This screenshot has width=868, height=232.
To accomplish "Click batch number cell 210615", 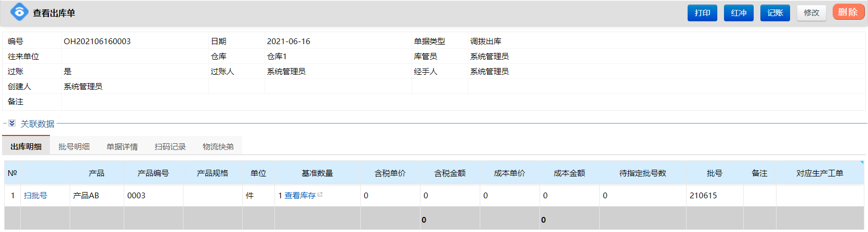I will coord(703,196).
